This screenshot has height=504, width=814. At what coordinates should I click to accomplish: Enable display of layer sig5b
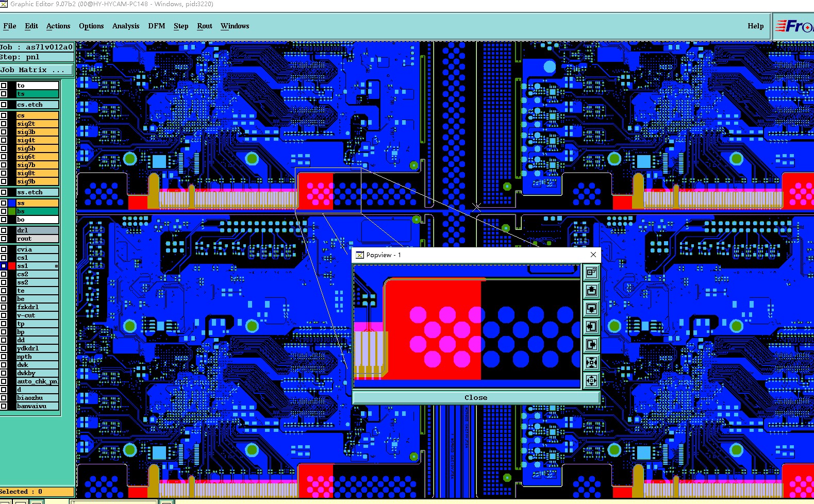pos(4,148)
